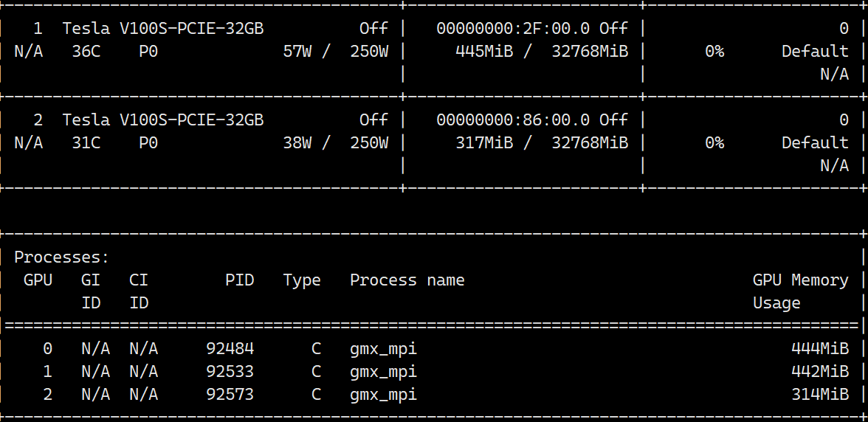868x422 pixels.
Task: Click the GPU Memory column header
Action: click(800, 280)
